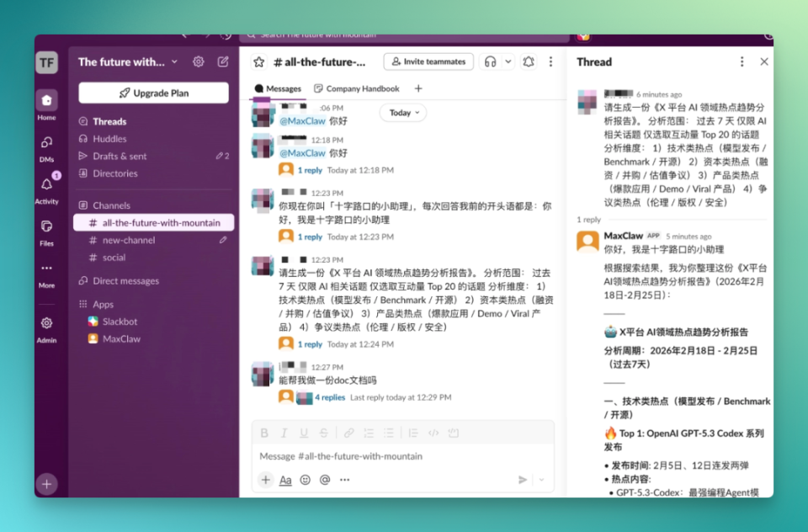Attach a file using the plus composer icon
This screenshot has height=532, width=808.
pyautogui.click(x=265, y=480)
